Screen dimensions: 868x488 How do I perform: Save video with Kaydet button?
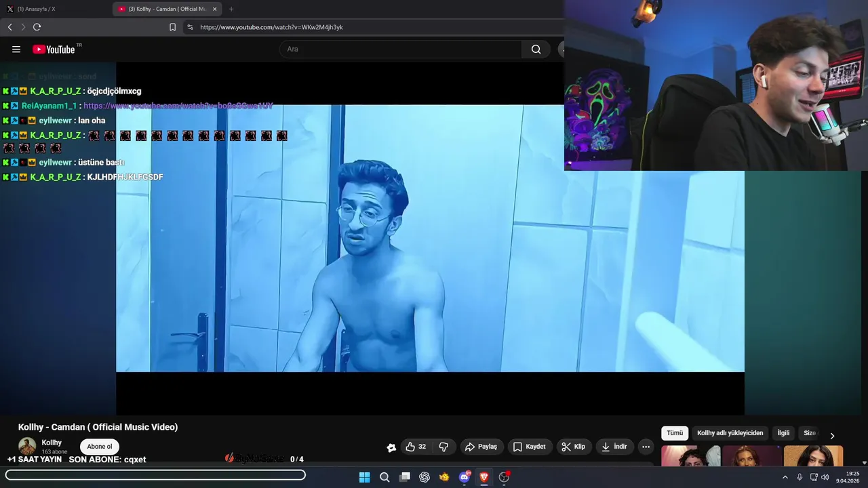click(x=529, y=447)
